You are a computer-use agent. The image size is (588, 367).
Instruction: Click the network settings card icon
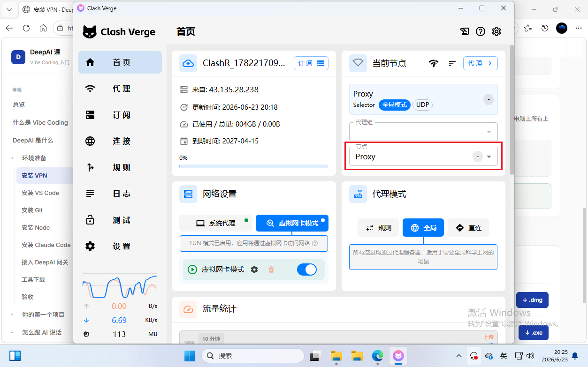coord(188,194)
